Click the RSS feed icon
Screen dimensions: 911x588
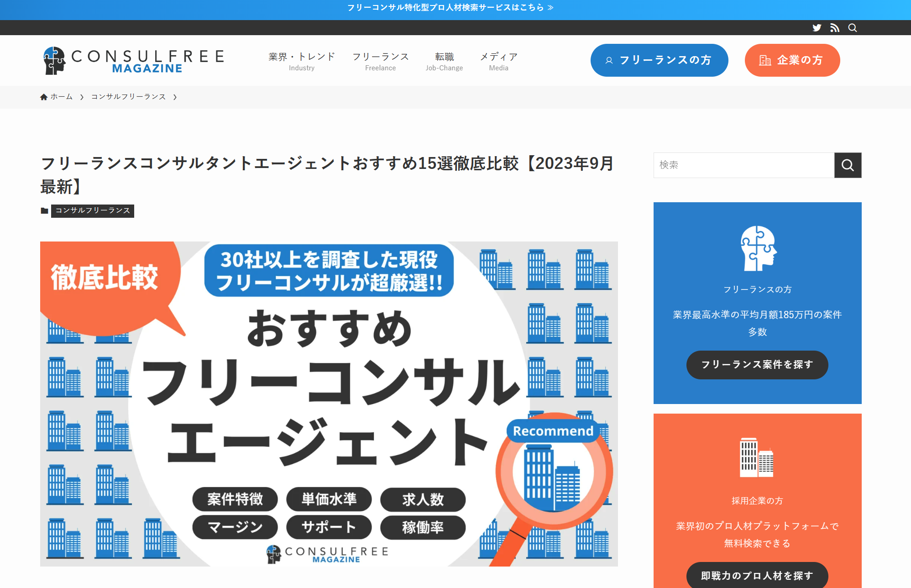click(835, 28)
